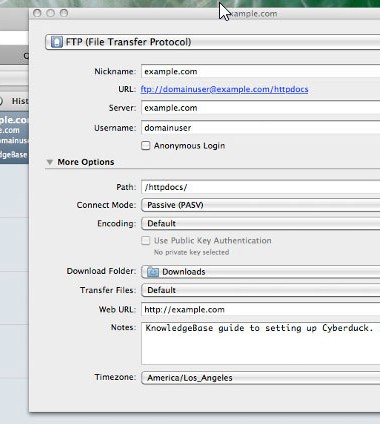Open the Encoding dropdown
This screenshot has height=424, width=380.
click(261, 223)
